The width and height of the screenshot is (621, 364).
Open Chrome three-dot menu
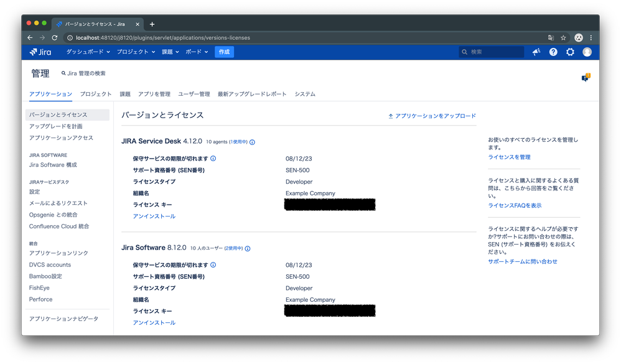(591, 37)
